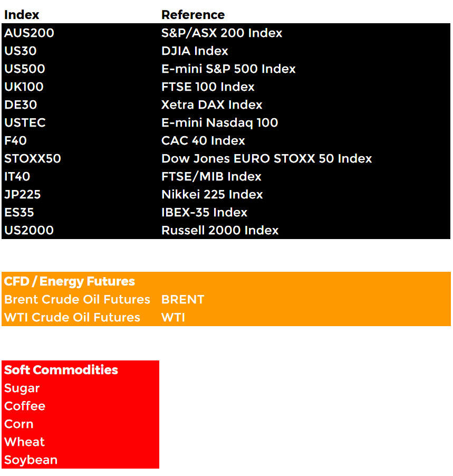Click the E-mini S&P 500 Index reference
The image size is (453, 476).
click(228, 69)
